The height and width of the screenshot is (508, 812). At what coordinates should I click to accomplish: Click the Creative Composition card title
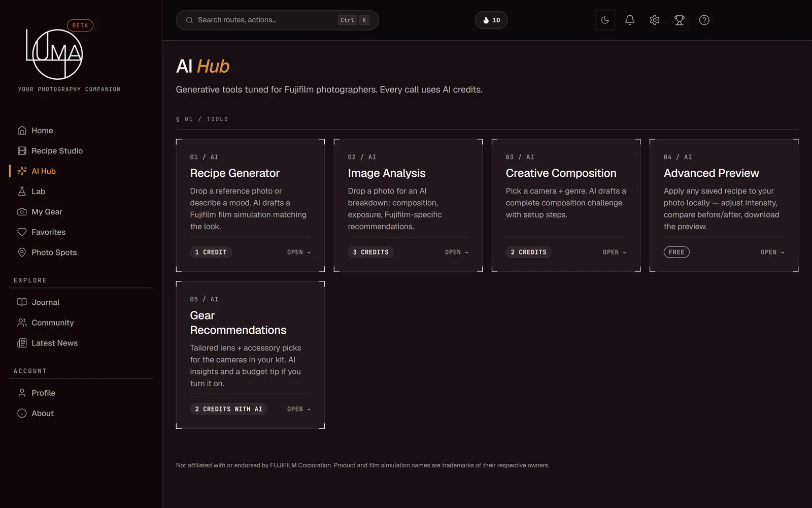point(561,173)
